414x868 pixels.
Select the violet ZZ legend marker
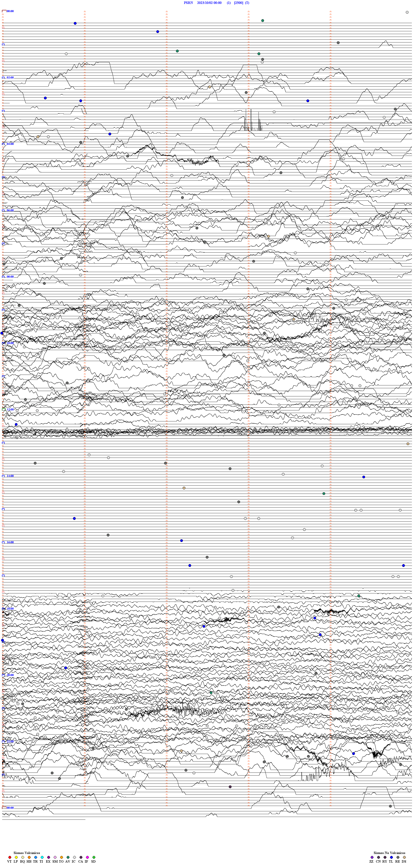(372, 857)
